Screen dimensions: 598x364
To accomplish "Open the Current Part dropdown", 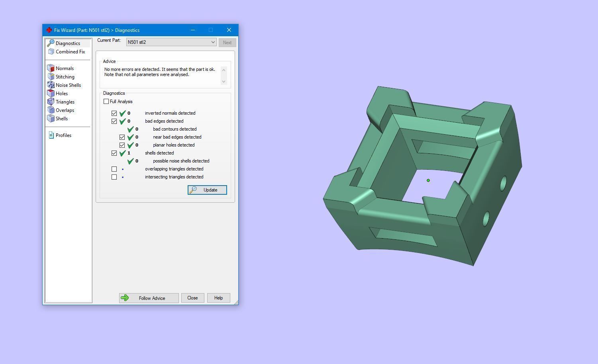I will [x=171, y=42].
